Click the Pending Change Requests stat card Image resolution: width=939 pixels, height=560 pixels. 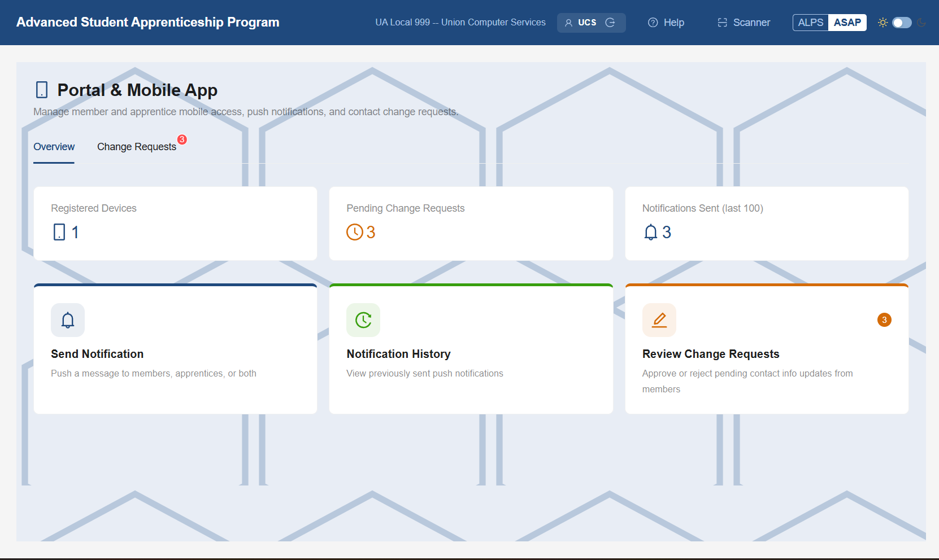[x=471, y=224]
